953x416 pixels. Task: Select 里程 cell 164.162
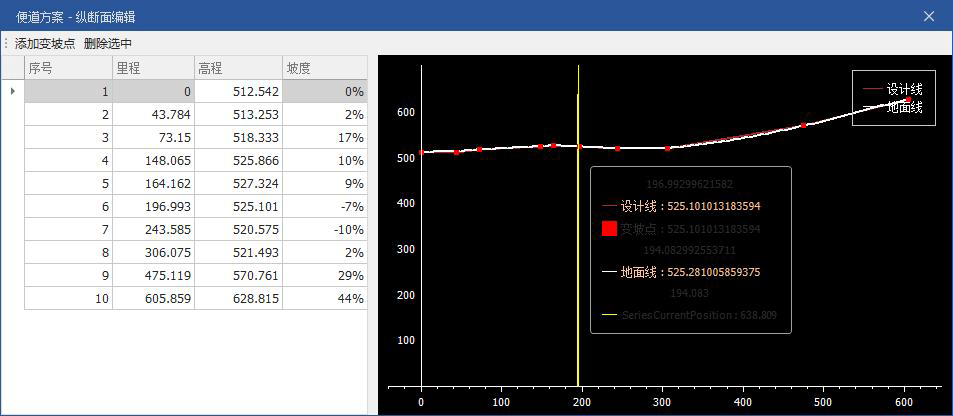[154, 184]
